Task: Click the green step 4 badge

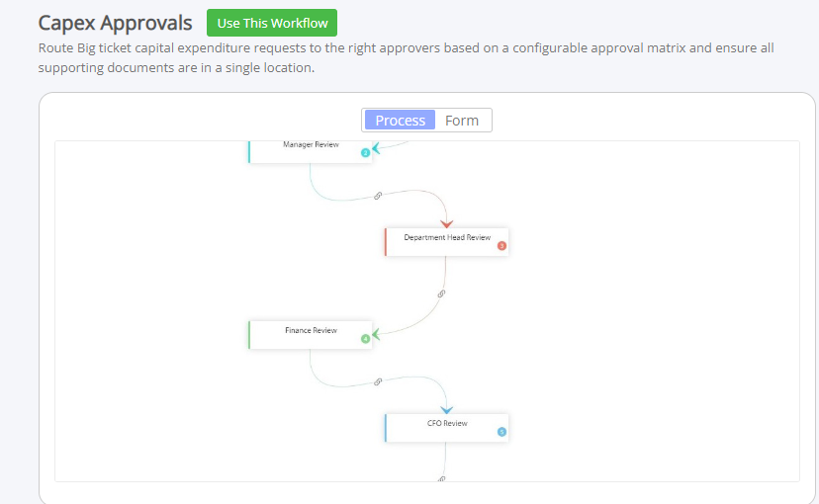Action: tap(366, 339)
